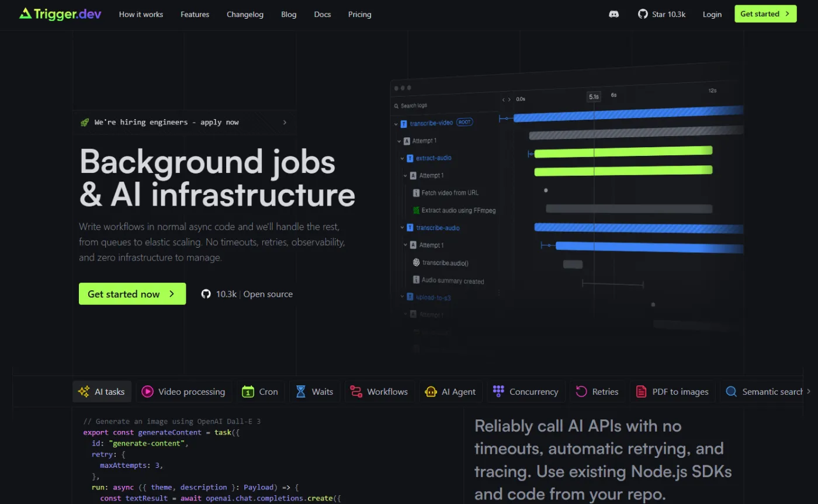
Task: Click the Search logs input field
Action: coord(432,106)
